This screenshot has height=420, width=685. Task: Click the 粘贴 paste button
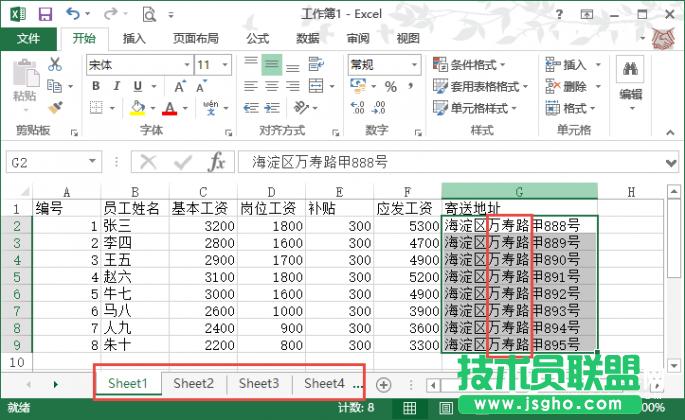tap(25, 84)
